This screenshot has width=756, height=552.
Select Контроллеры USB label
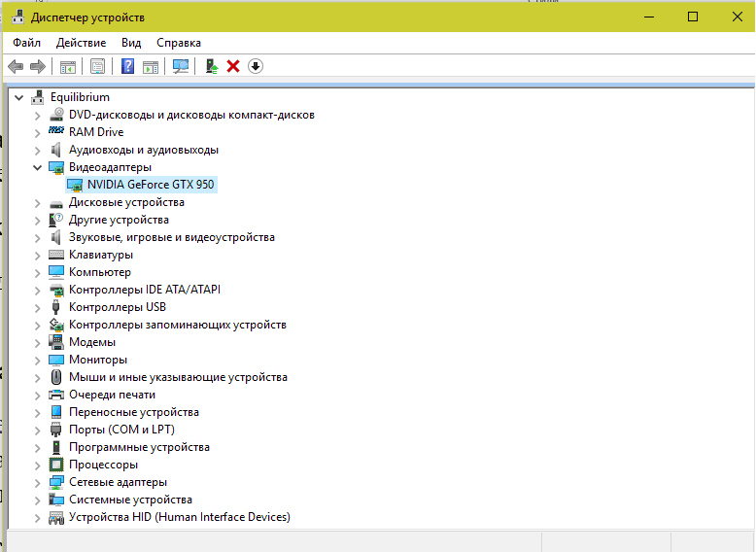[118, 307]
